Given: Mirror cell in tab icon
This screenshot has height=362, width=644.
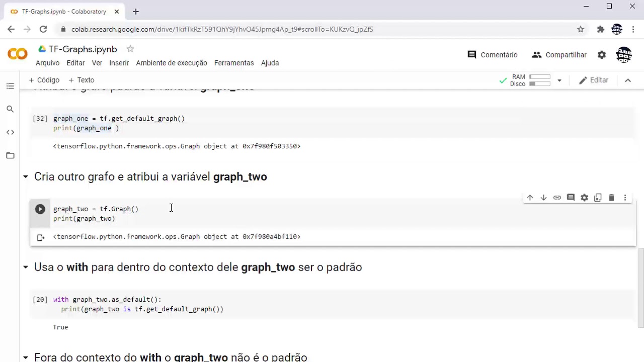Looking at the screenshot, I should pyautogui.click(x=598, y=198).
